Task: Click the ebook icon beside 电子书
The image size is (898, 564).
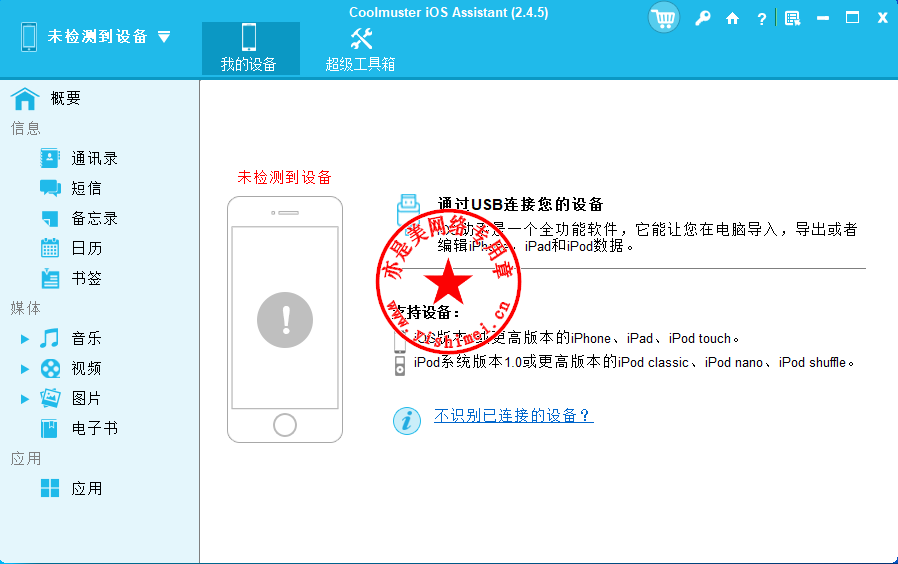Action: tap(49, 428)
